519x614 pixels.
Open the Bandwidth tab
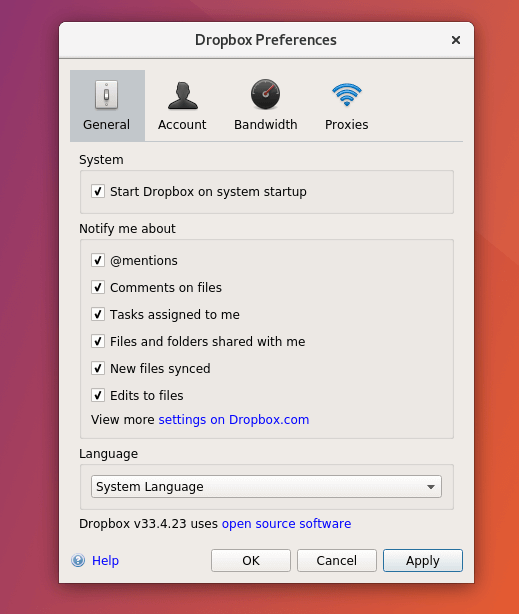[266, 106]
